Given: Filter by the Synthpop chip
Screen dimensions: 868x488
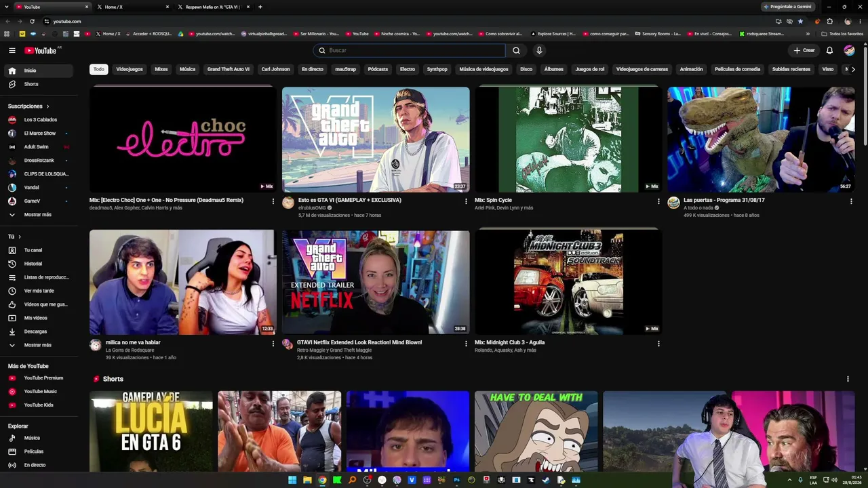Looking at the screenshot, I should pos(437,69).
